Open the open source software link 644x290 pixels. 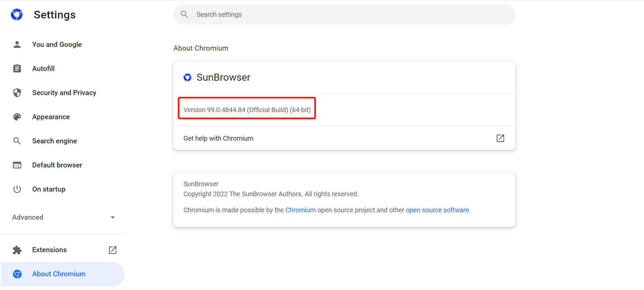click(x=437, y=210)
